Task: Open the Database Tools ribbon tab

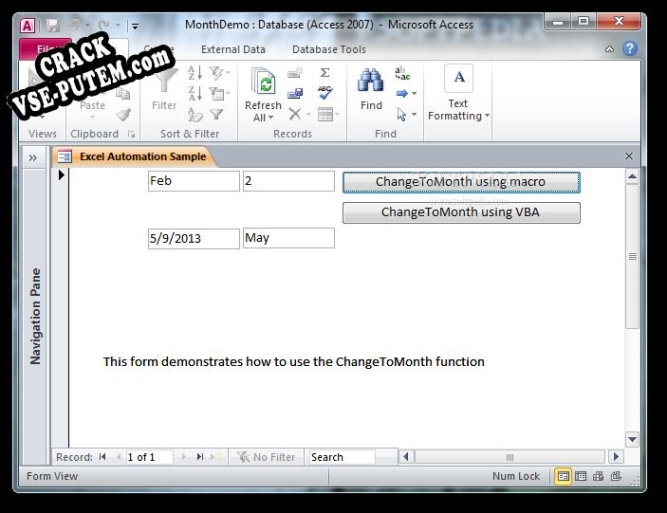Action: point(329,49)
